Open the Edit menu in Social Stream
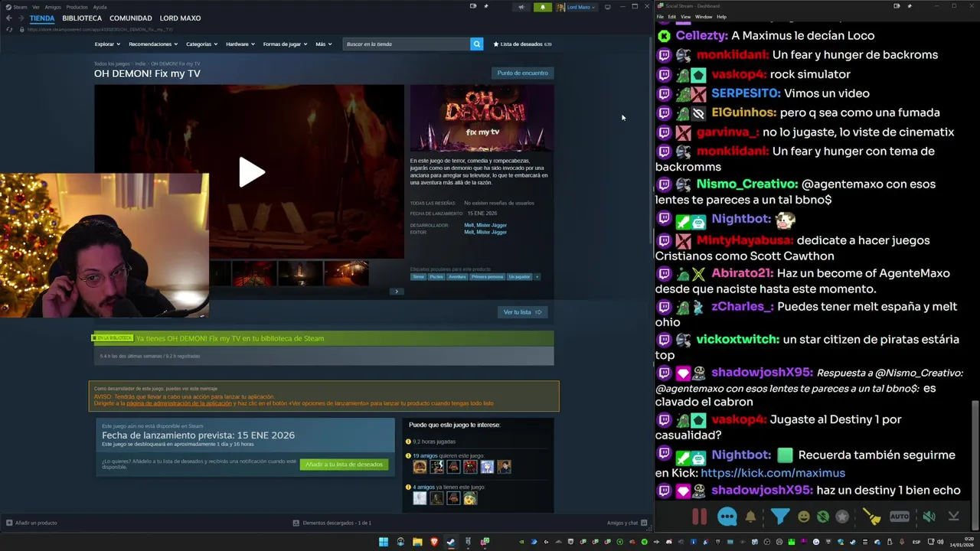 (671, 17)
